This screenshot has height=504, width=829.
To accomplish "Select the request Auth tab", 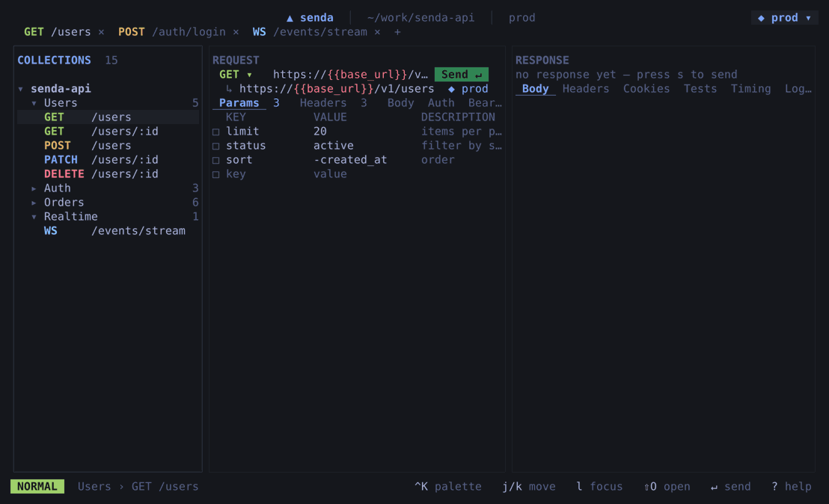I will pyautogui.click(x=441, y=103).
